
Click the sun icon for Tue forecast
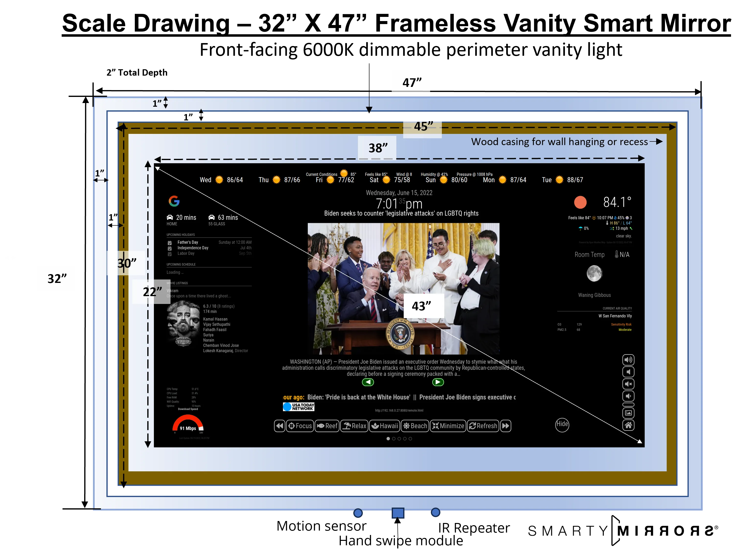pyautogui.click(x=560, y=180)
